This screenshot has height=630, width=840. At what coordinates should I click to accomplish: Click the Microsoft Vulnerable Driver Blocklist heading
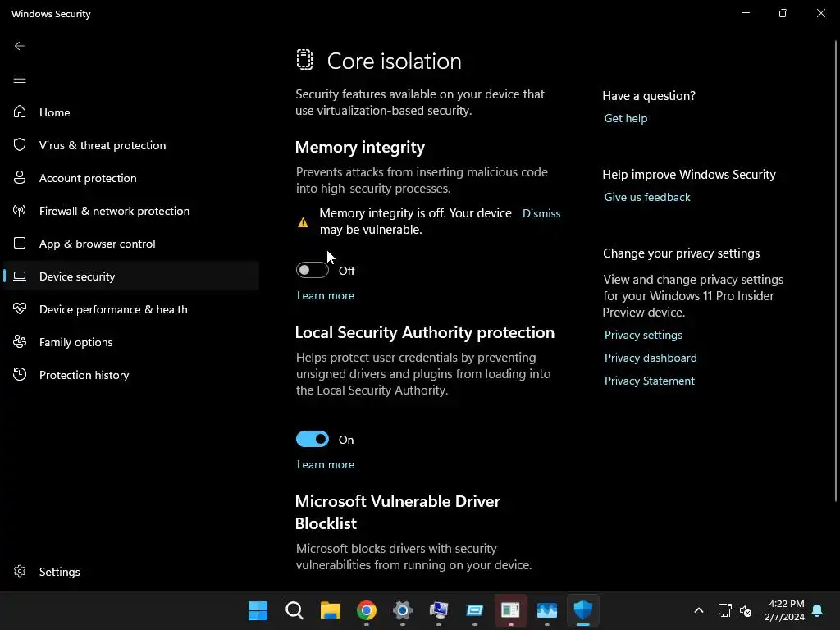pyautogui.click(x=398, y=512)
